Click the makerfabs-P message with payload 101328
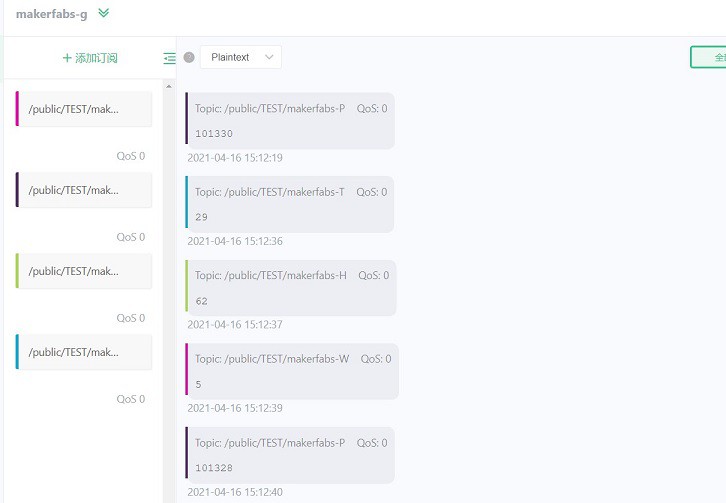 290,455
